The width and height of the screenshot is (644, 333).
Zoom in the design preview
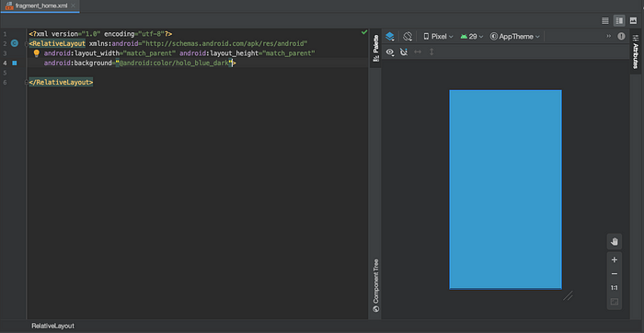click(x=614, y=260)
